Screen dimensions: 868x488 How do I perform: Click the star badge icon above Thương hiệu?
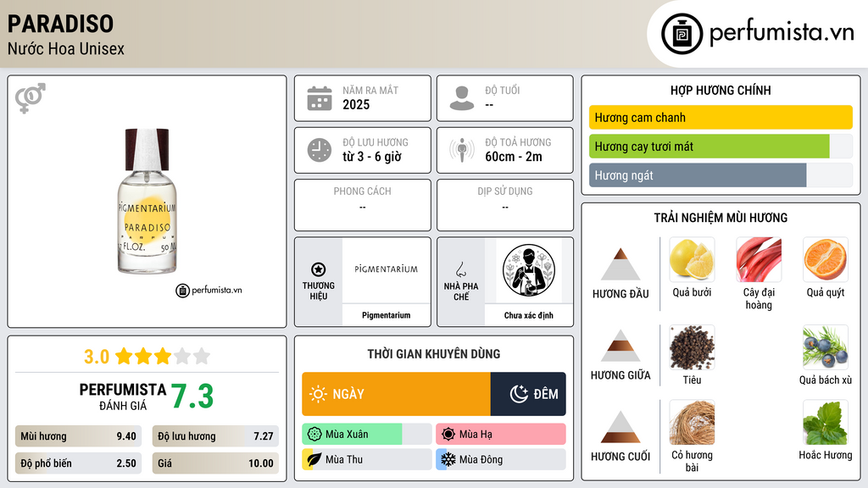point(319,269)
